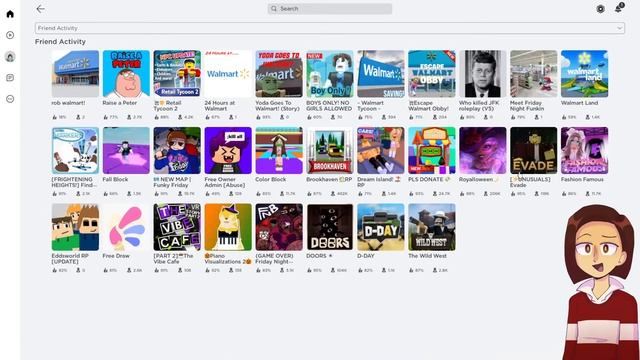
Task: Click the 'D-DAY' title text
Action: (x=366, y=256)
